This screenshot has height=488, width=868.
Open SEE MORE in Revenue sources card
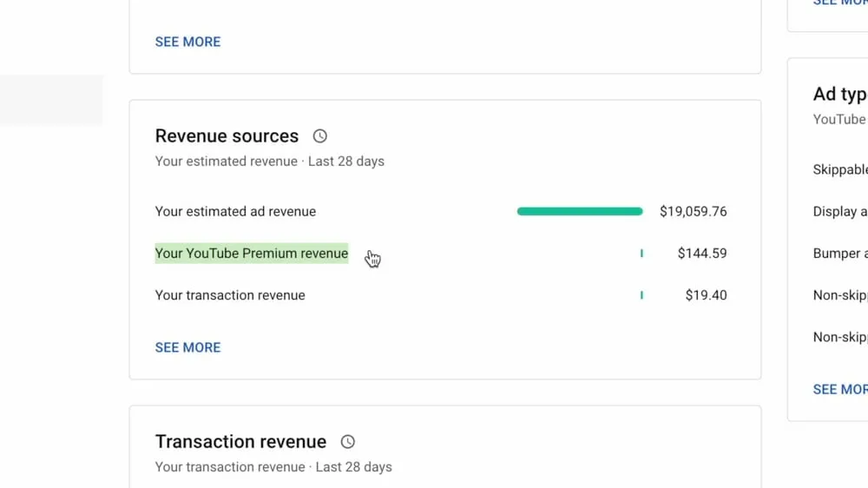(x=187, y=347)
